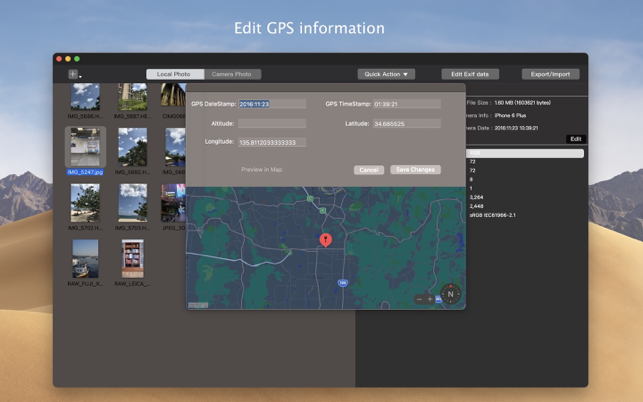Viewport: 643px width, 402px height.
Task: Select the IMG_5703 beach thumbnail
Action: 132,203
